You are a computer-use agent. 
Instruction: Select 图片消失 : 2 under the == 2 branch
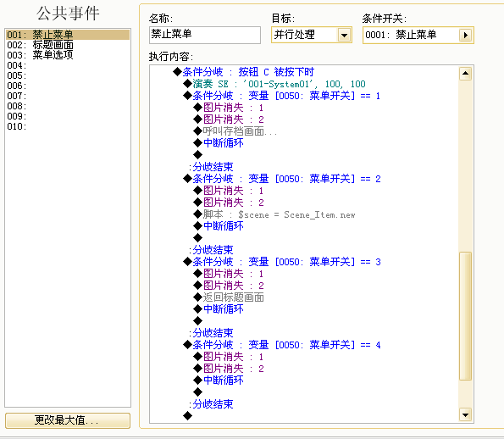(229, 203)
